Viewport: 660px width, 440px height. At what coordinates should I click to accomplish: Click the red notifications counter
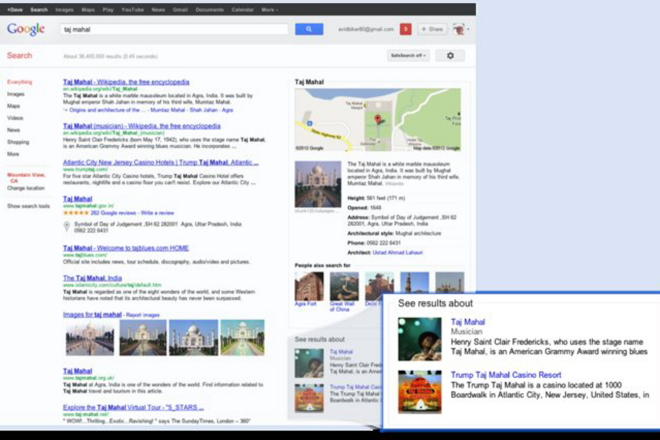click(x=405, y=29)
